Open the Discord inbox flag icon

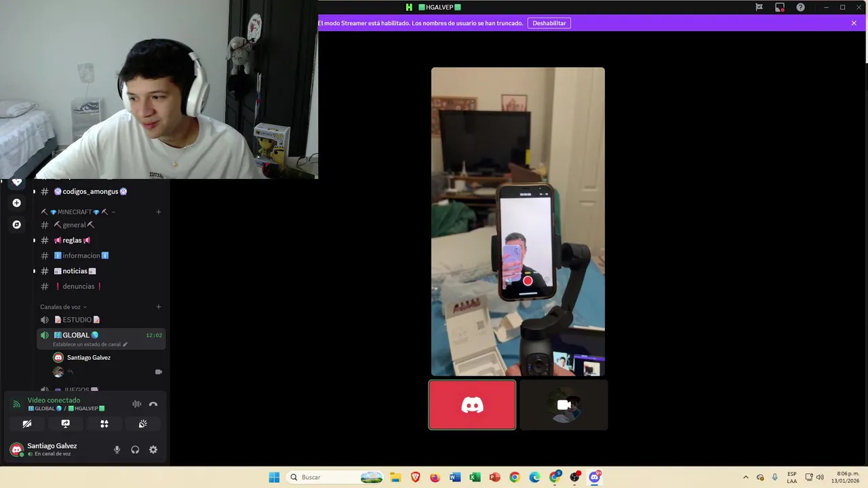759,7
